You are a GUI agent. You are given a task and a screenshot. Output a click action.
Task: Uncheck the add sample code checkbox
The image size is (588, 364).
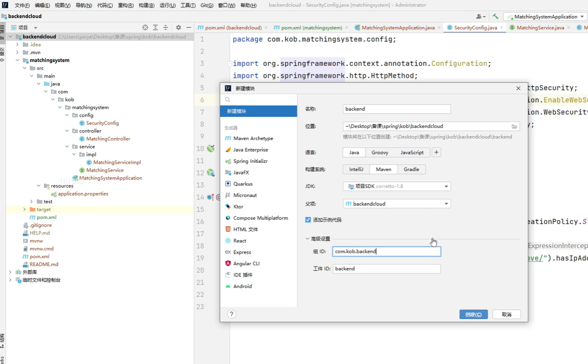pos(308,220)
